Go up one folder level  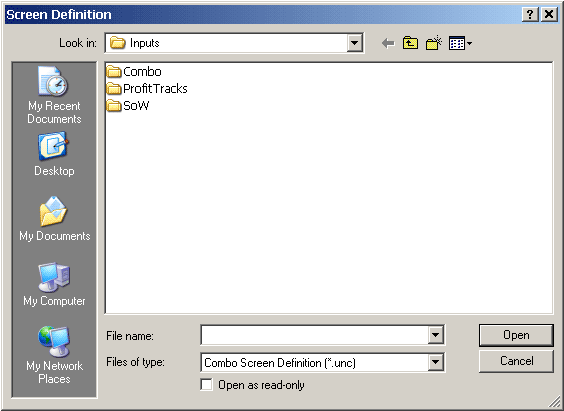410,43
